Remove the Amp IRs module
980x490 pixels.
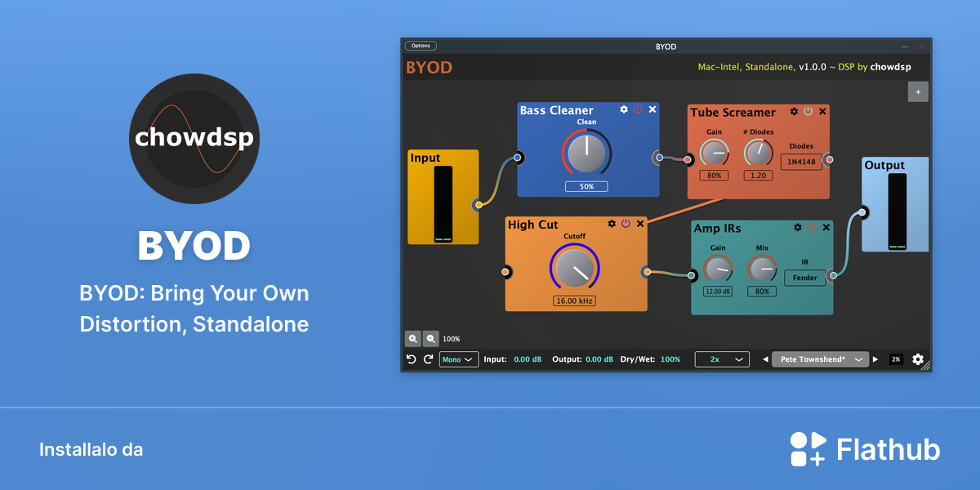[826, 228]
